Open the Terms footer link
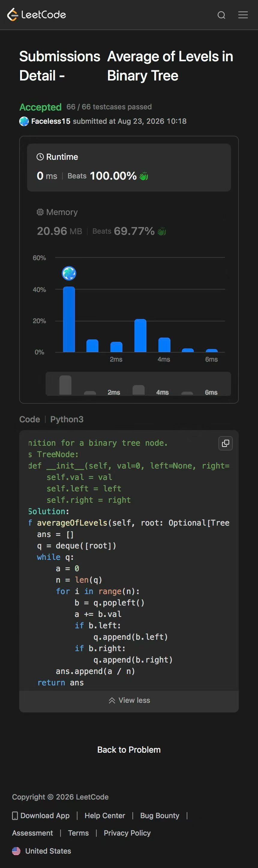 coord(78,833)
